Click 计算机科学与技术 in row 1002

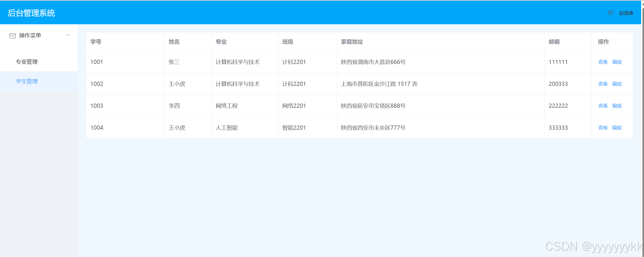point(238,84)
